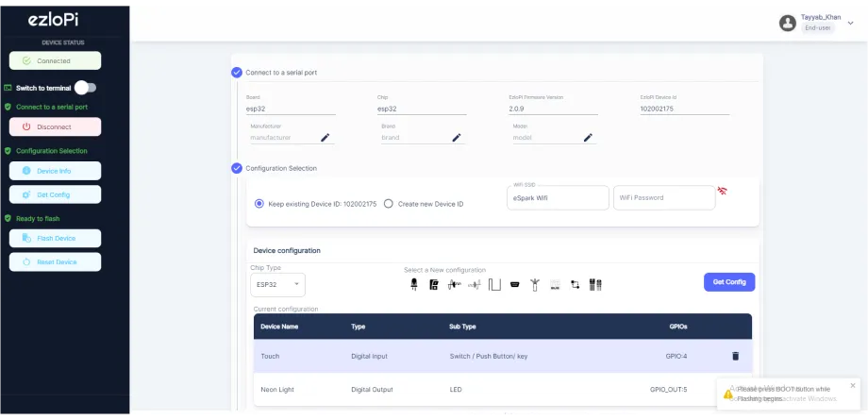The width and height of the screenshot is (868, 420).
Task: Select the probe-shaped sensor configuration icon
Action: pyautogui.click(x=534, y=285)
